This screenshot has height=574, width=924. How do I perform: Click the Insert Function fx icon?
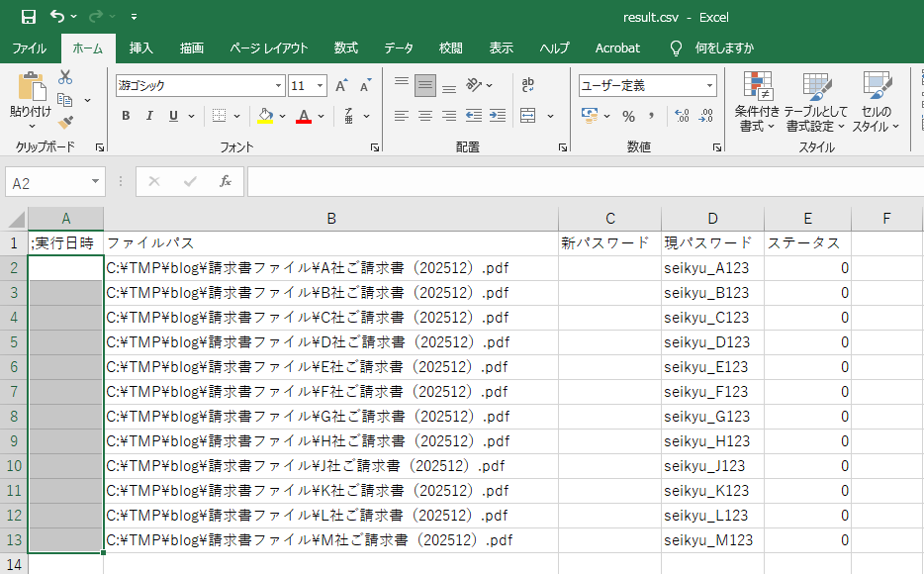pyautogui.click(x=226, y=182)
